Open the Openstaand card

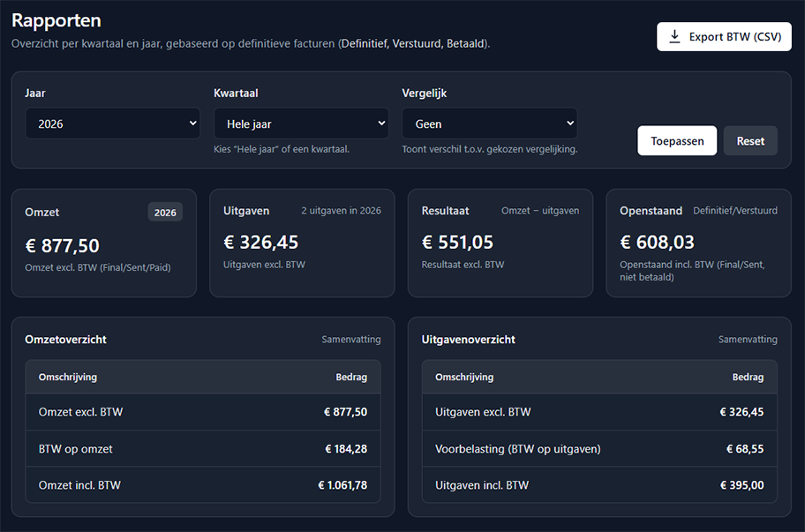click(x=698, y=243)
